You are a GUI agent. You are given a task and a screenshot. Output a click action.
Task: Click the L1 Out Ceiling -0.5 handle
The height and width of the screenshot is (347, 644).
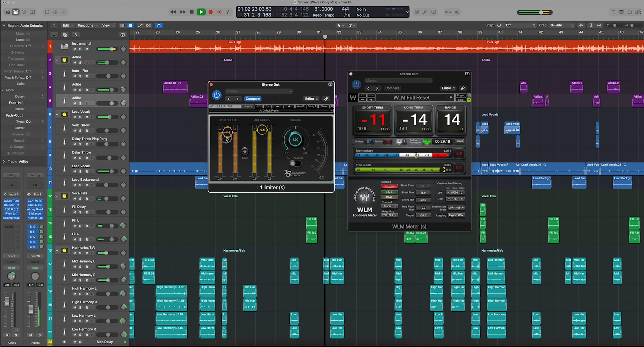(262, 130)
